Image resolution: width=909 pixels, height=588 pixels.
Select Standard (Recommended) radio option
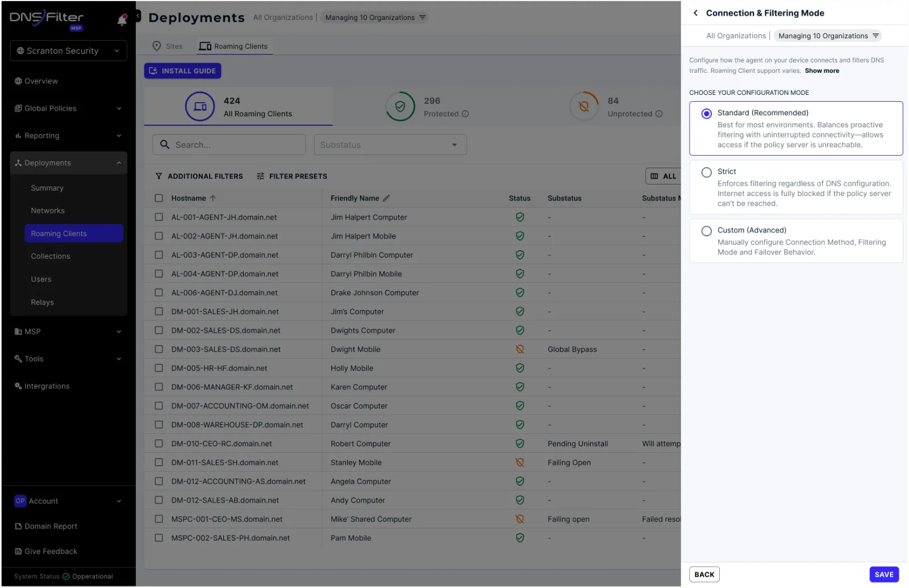[706, 114]
